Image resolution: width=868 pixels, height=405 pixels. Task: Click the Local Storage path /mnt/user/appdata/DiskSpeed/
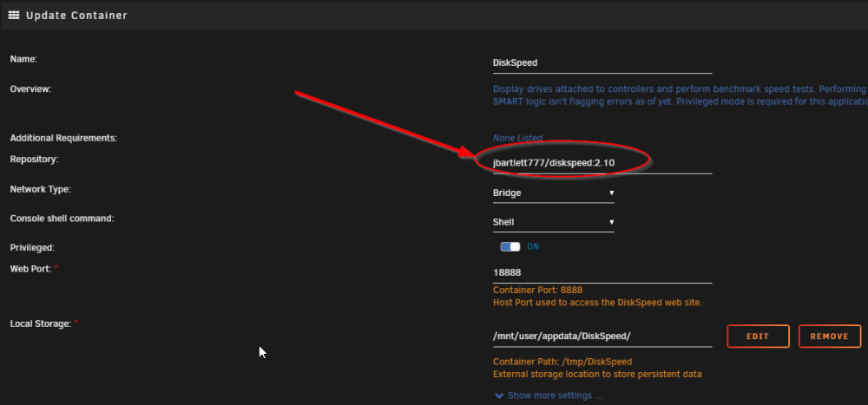click(x=602, y=336)
